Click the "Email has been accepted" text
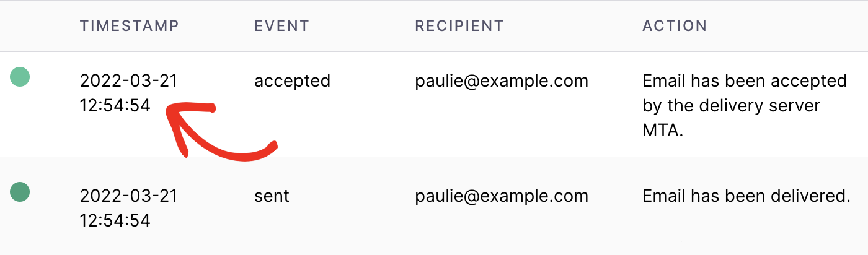 coord(744,80)
